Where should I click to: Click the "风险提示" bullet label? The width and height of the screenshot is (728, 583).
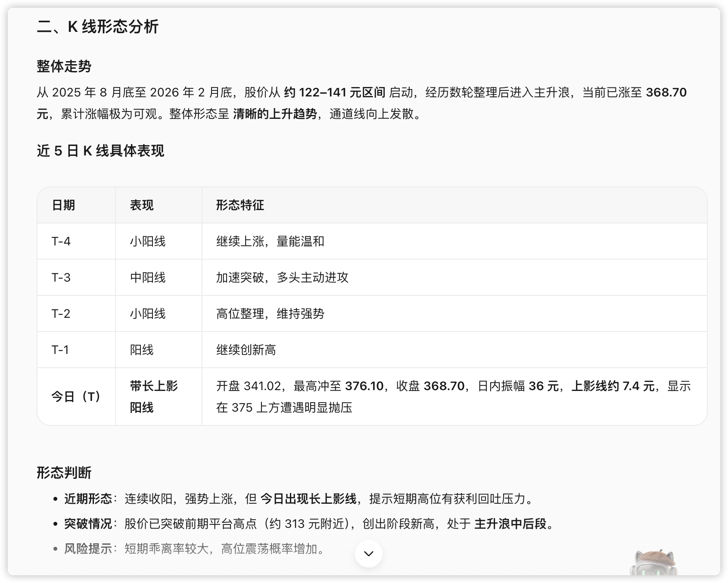click(x=88, y=549)
